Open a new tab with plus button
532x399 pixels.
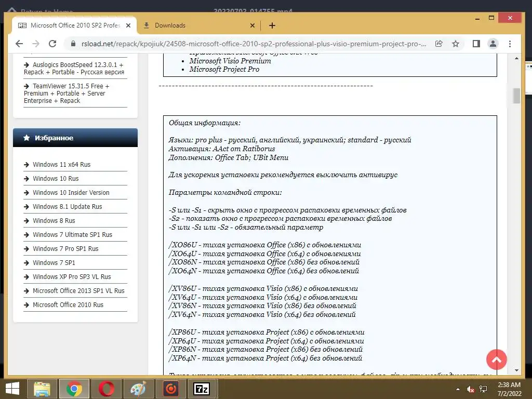pos(272,25)
